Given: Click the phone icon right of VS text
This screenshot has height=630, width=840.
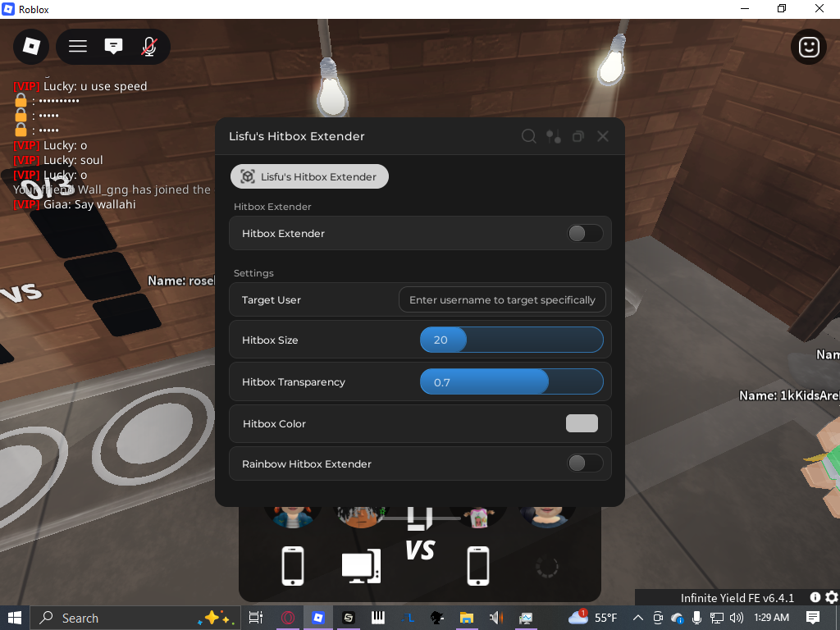Looking at the screenshot, I should pyautogui.click(x=478, y=566).
